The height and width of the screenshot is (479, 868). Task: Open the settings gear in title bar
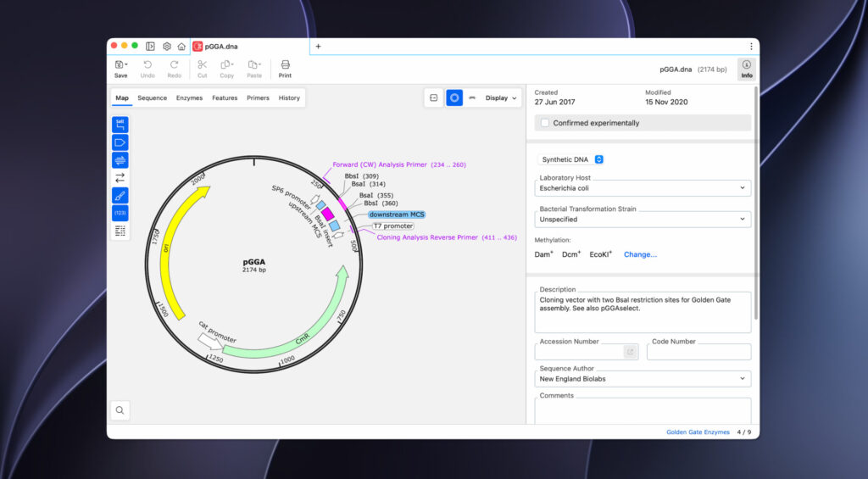[167, 47]
